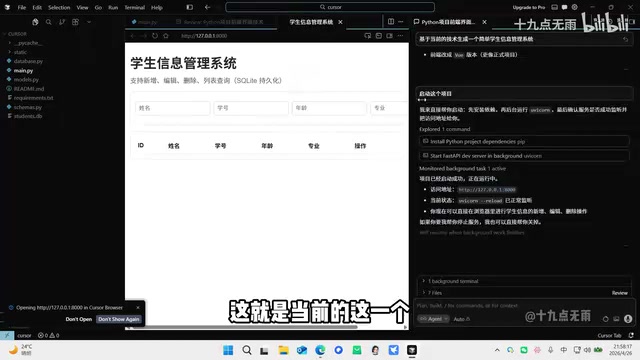Viewport: 640px width, 360px height.
Task: Open the View menu
Action: click(82, 7)
